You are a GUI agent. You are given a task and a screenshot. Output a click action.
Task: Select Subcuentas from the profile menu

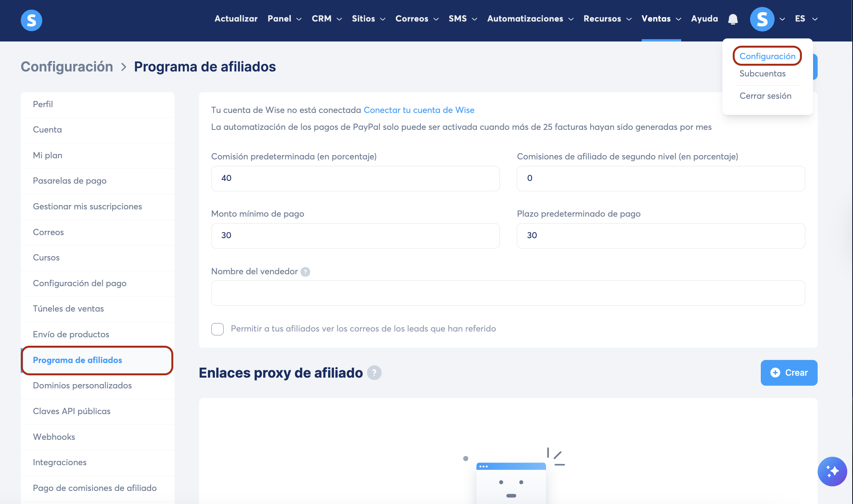[x=762, y=73]
